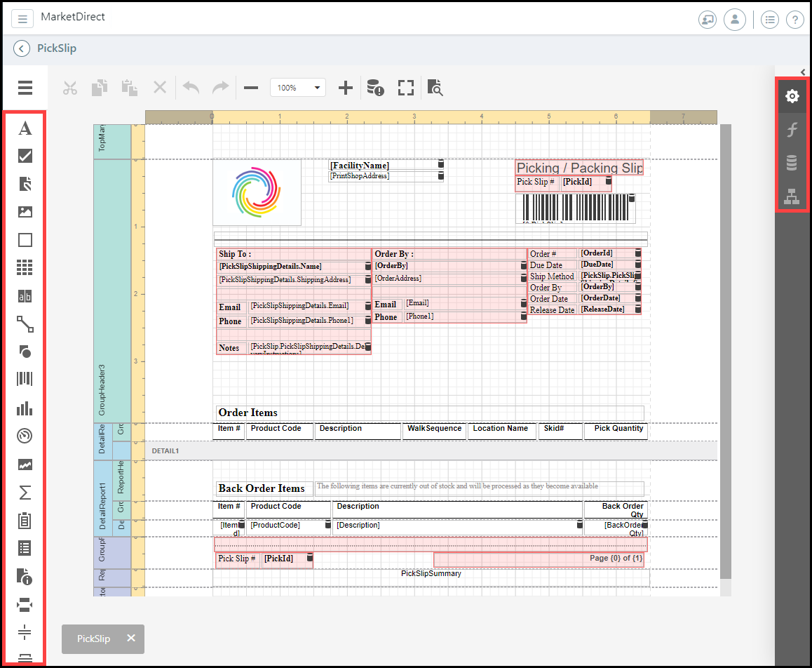This screenshot has width=812, height=668.
Task: Select the Chart control tool
Action: pyautogui.click(x=25, y=408)
